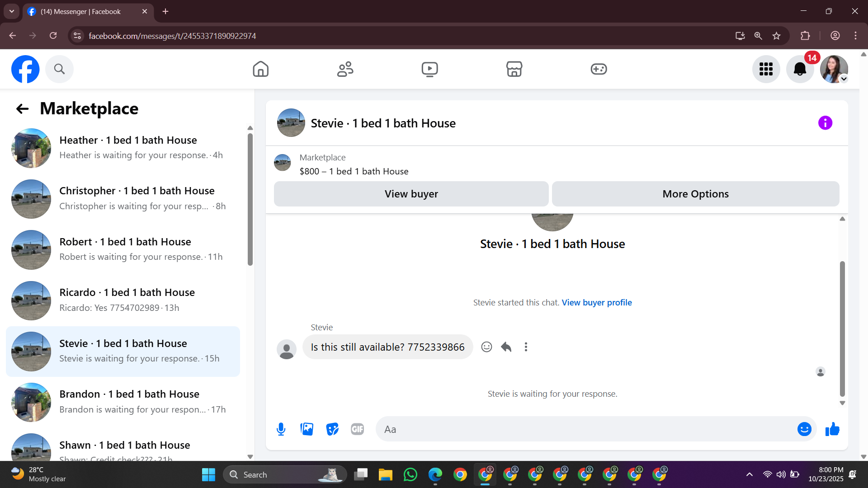Click the View buyer button

tap(411, 194)
